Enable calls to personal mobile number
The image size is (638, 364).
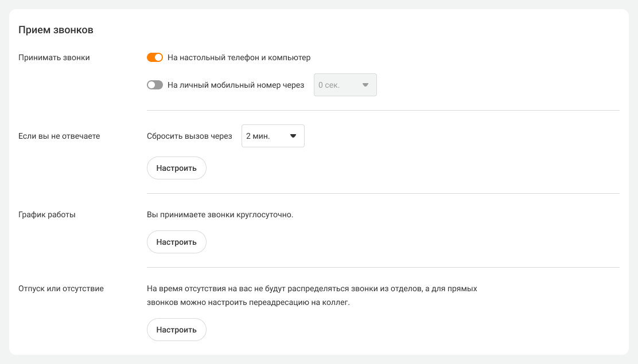(x=155, y=85)
